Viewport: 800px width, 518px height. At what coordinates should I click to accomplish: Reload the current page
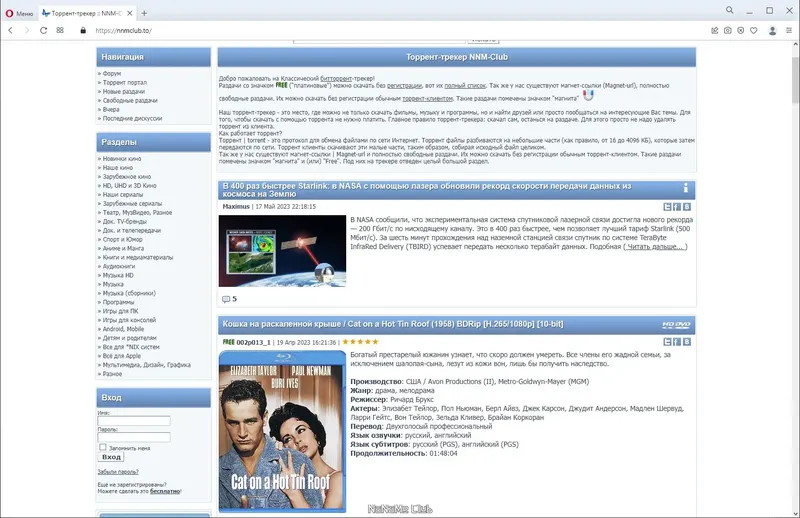[x=43, y=31]
